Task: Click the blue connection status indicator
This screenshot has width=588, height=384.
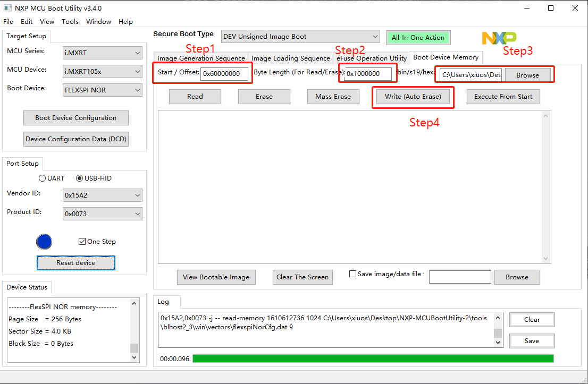Action: 44,242
